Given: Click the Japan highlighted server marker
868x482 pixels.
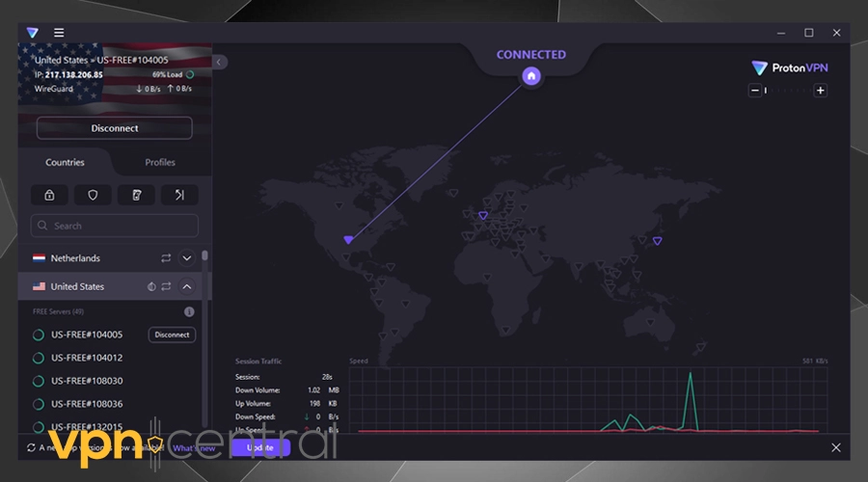Looking at the screenshot, I should pos(657,241).
